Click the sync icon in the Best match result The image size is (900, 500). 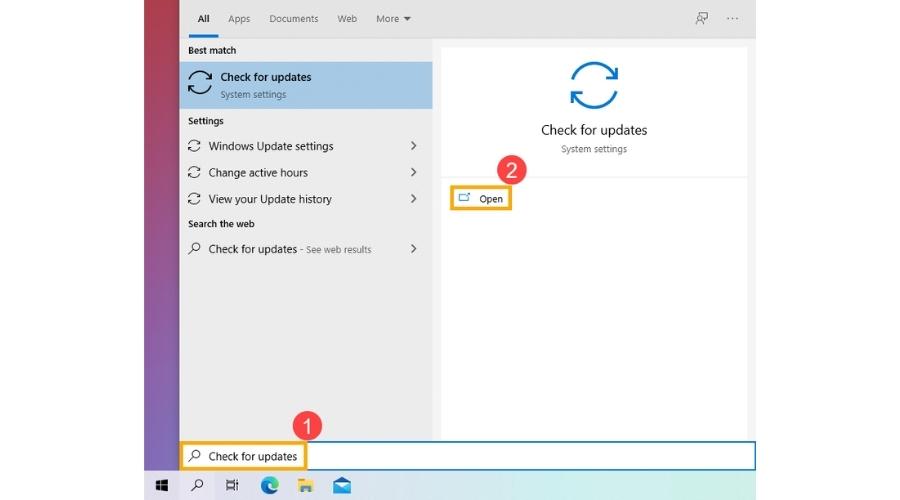[x=200, y=83]
